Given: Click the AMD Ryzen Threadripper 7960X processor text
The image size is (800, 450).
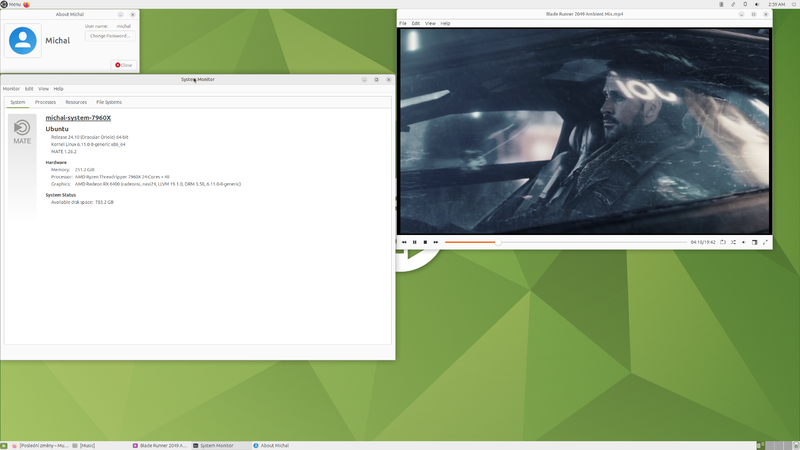Looking at the screenshot, I should tap(122, 177).
